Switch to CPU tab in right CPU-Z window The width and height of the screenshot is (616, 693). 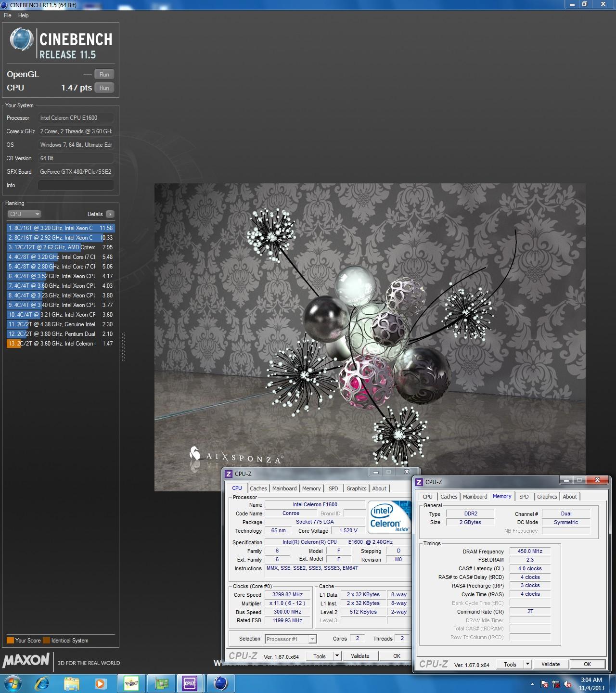(x=427, y=497)
